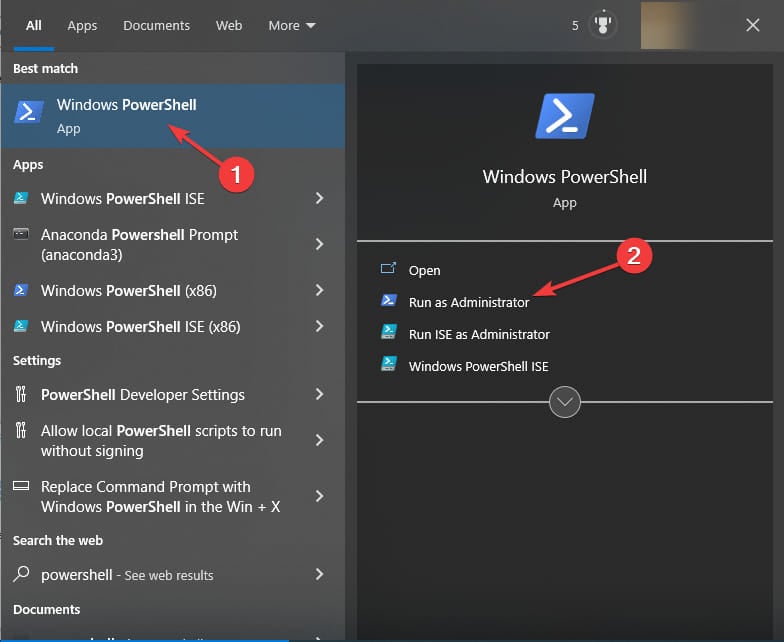Select Run ISE as Administrator
Viewport: 784px width, 642px height.
tap(478, 334)
